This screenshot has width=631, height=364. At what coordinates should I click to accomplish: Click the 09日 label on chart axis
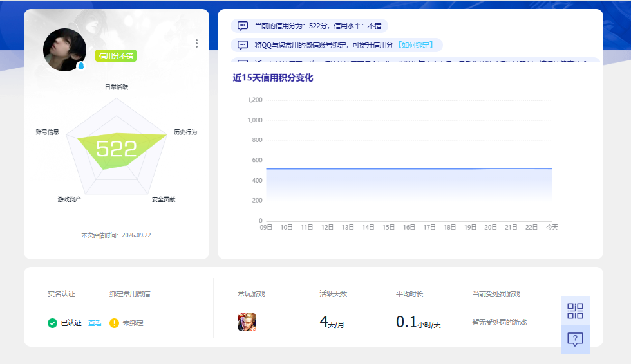click(266, 228)
